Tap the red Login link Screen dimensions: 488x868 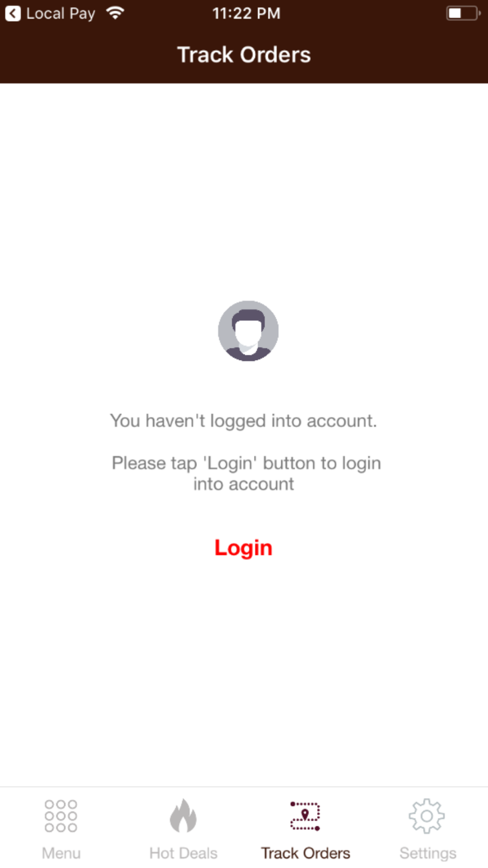coord(244,548)
